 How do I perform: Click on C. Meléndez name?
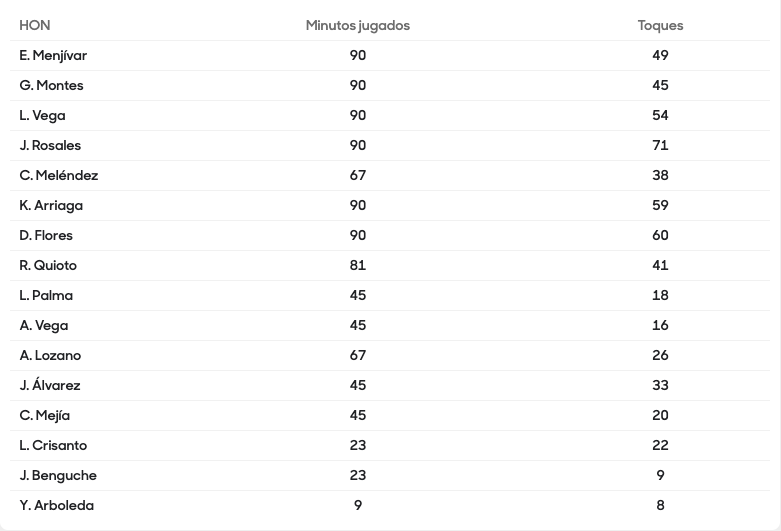click(x=58, y=175)
